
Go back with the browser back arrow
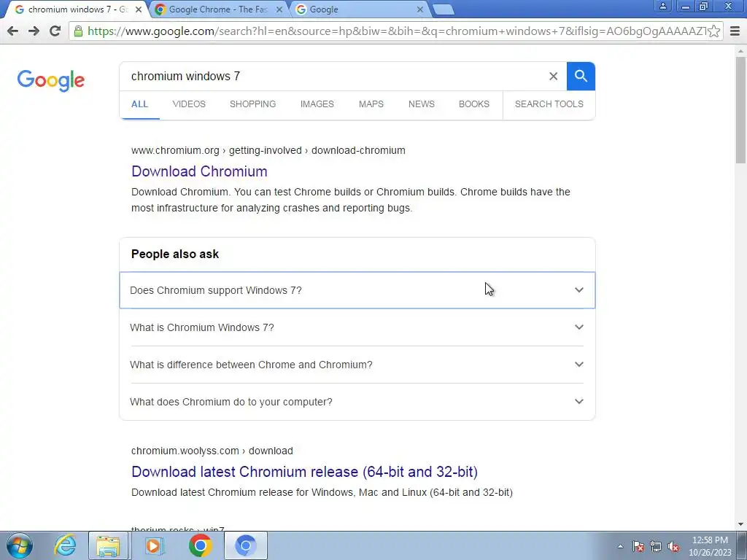[x=13, y=31]
